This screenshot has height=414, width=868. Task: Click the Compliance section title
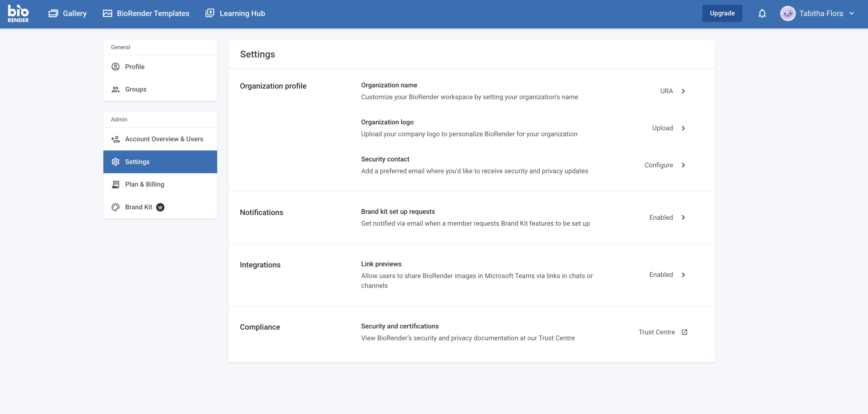tap(260, 327)
